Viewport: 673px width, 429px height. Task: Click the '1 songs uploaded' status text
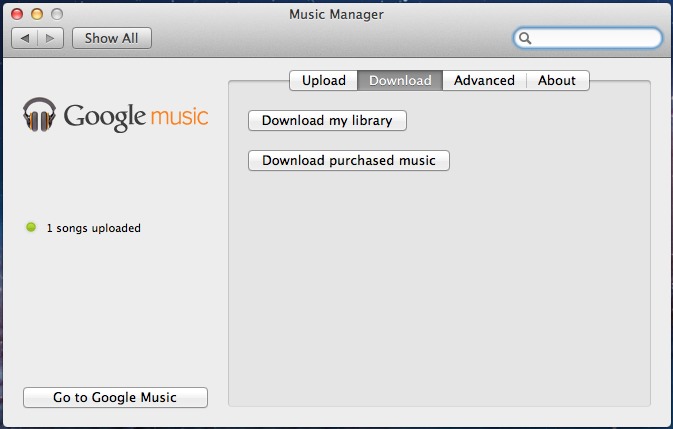94,228
